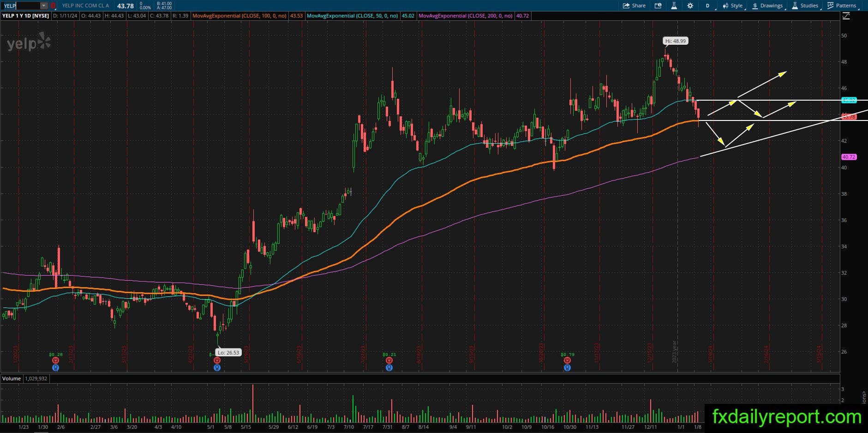Click the C: 43.78 close value
The width and height of the screenshot is (868, 433).
coord(159,16)
